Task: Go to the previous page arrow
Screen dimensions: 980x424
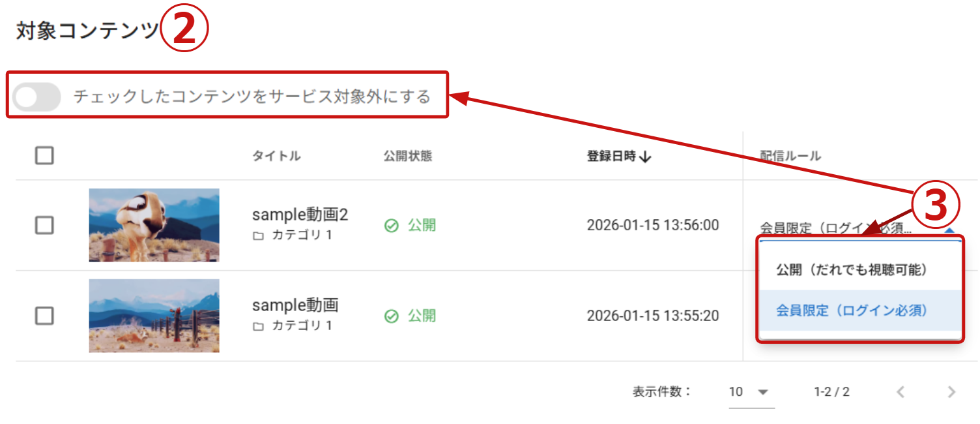Action: (x=901, y=392)
